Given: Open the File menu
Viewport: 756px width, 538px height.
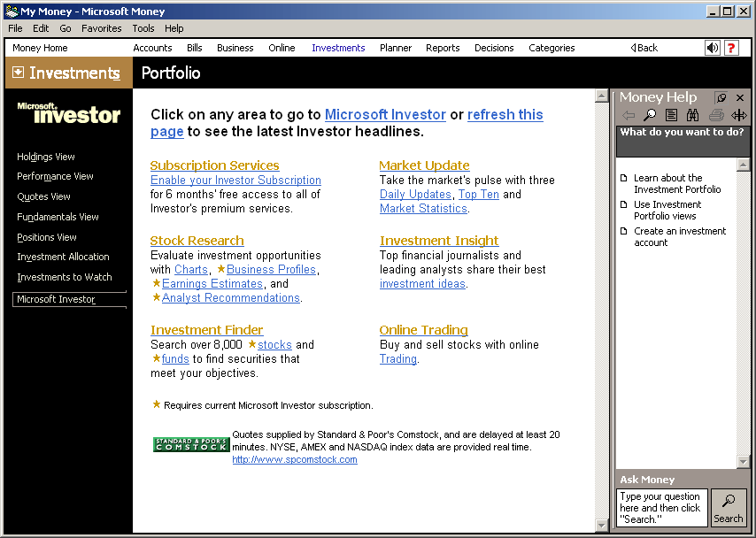Looking at the screenshot, I should (x=15, y=28).
